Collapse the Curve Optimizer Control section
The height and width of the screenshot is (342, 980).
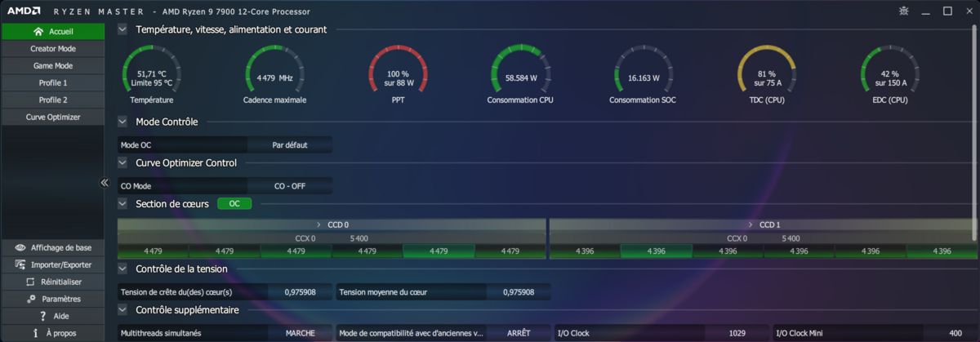tap(122, 162)
